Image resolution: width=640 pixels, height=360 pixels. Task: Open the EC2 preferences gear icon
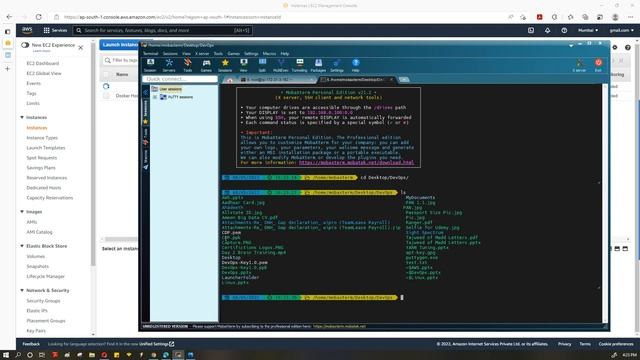point(615,47)
